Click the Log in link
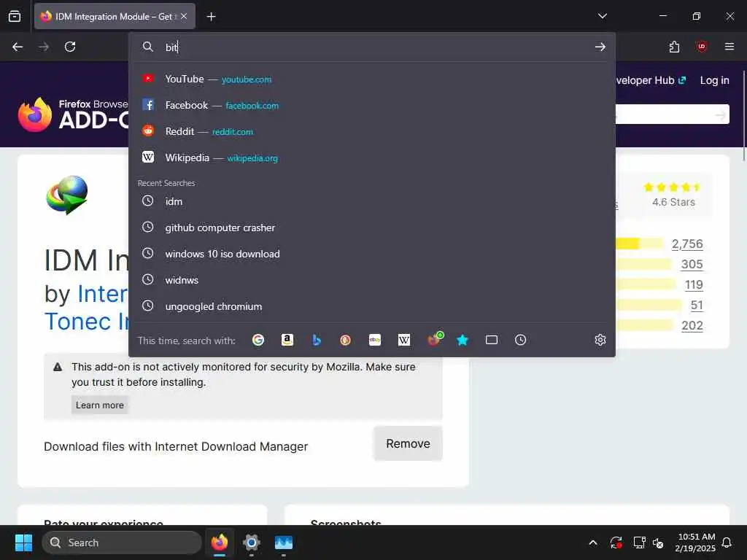This screenshot has height=560, width=747. [x=715, y=80]
